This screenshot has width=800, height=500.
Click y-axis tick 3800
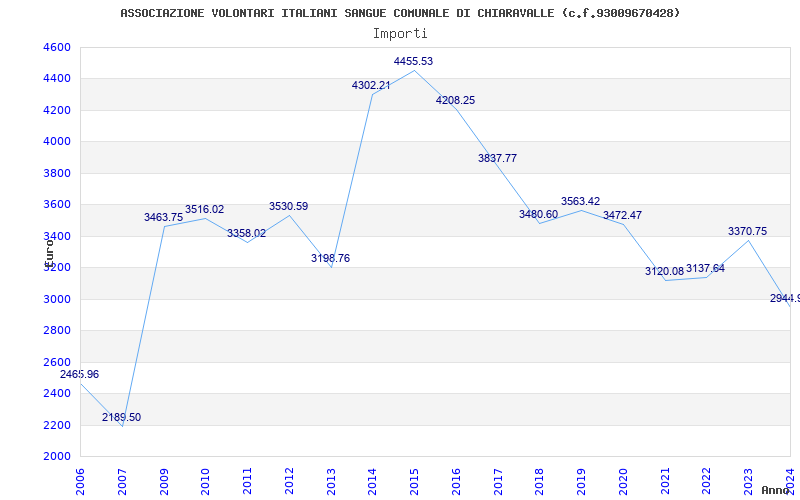click(x=57, y=173)
